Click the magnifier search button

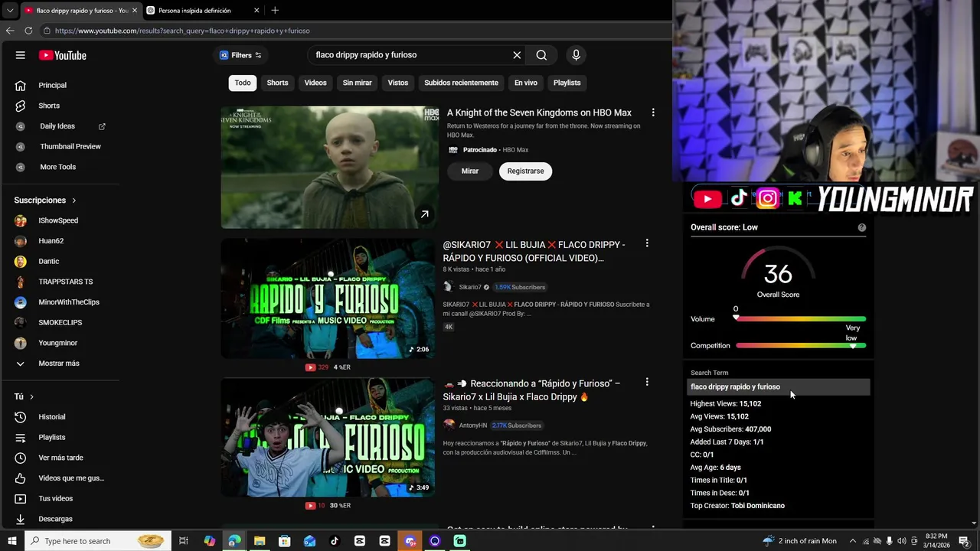[x=541, y=55]
